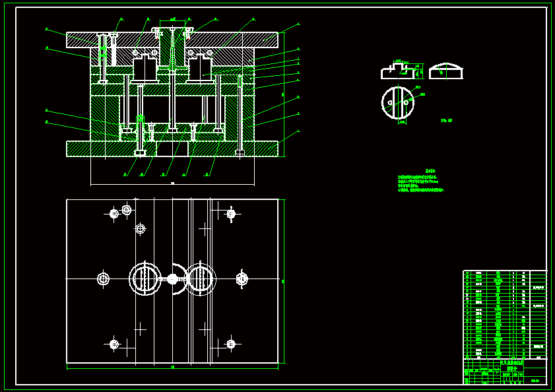Select the domed side view of the part drawing

point(446,71)
